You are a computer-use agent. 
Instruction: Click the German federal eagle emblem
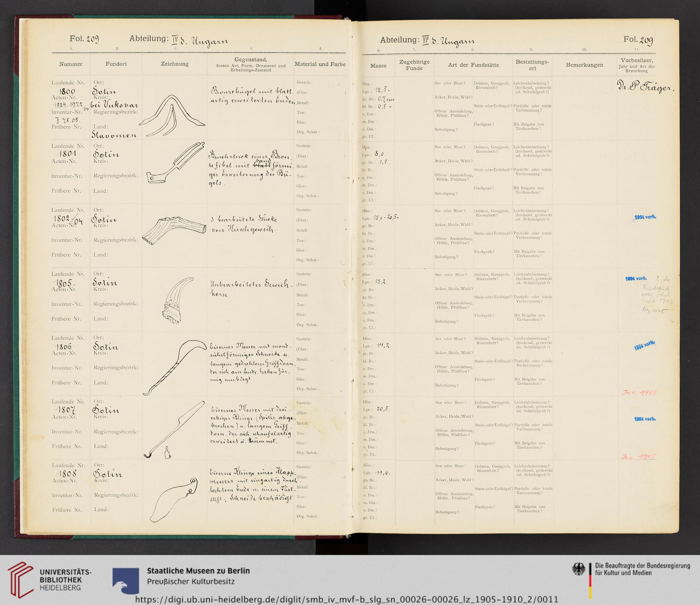[579, 570]
